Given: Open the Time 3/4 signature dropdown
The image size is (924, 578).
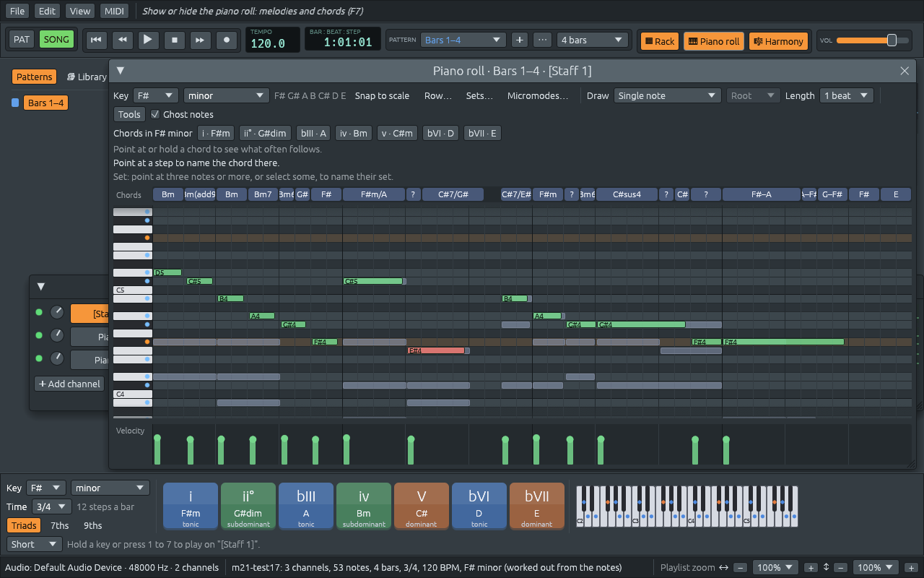Looking at the screenshot, I should (51, 506).
